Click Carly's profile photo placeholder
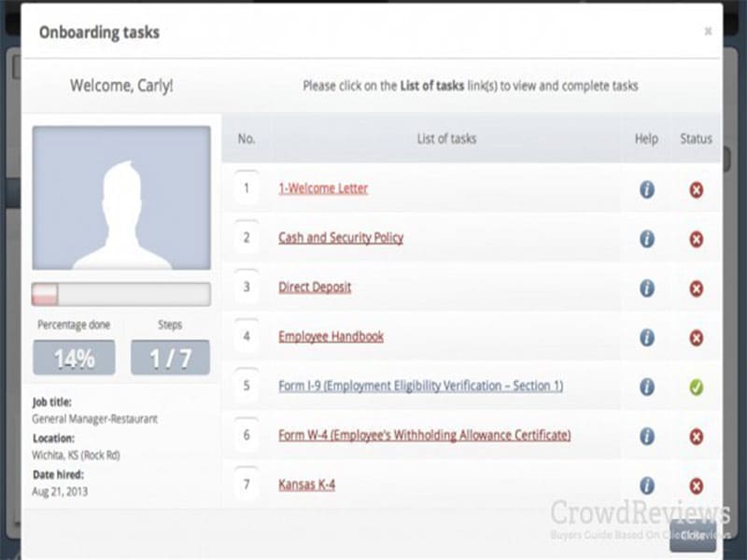Image resolution: width=747 pixels, height=560 pixels. pyautogui.click(x=121, y=198)
